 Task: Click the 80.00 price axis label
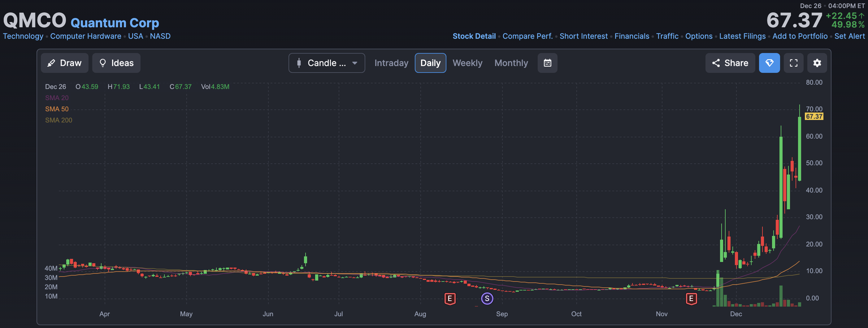point(814,82)
